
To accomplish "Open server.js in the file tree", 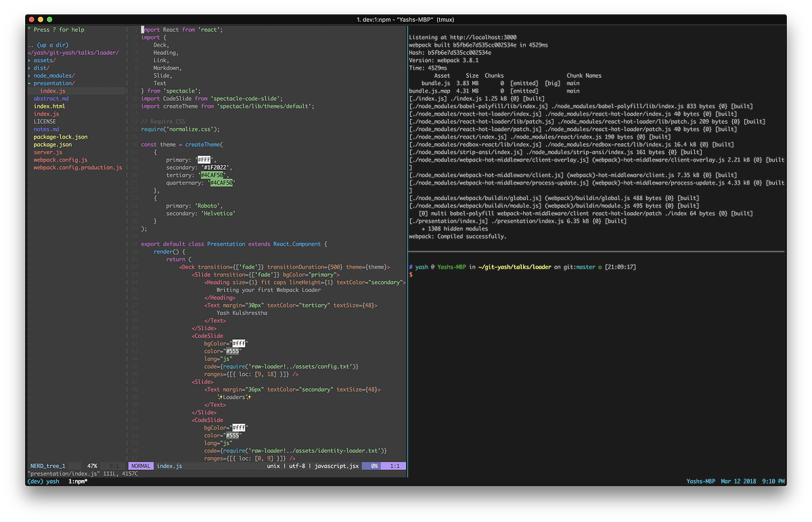I will coord(47,152).
